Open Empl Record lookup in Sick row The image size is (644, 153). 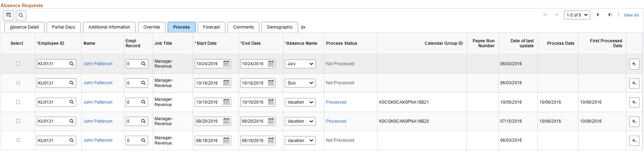pyautogui.click(x=144, y=83)
